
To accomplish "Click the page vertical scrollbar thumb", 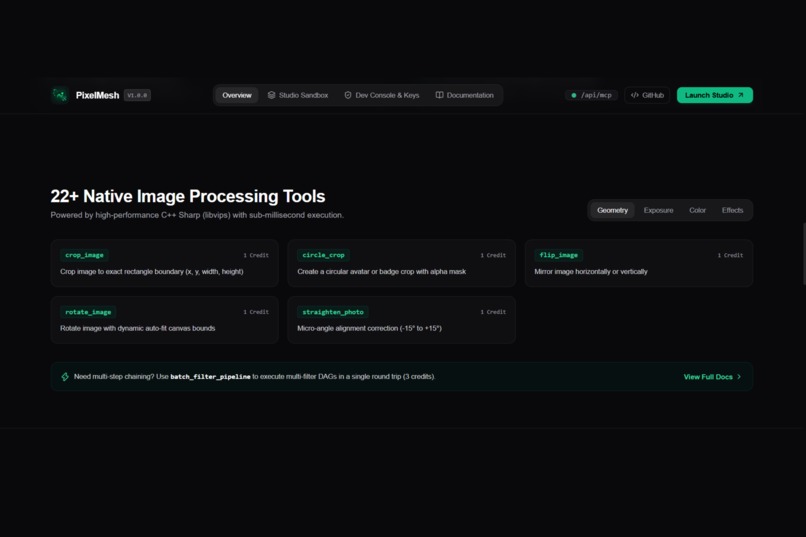I will 804,253.
